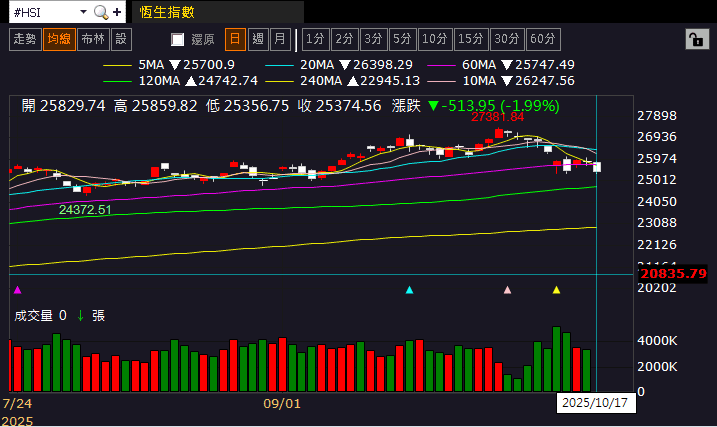
Task: Switch to 週 weekly period
Action: pyautogui.click(x=258, y=39)
